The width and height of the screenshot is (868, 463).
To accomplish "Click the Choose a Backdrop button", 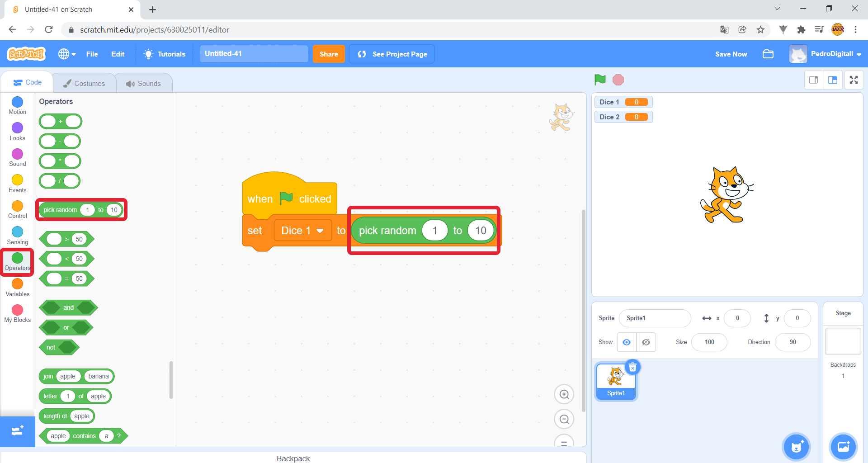I will pyautogui.click(x=843, y=447).
